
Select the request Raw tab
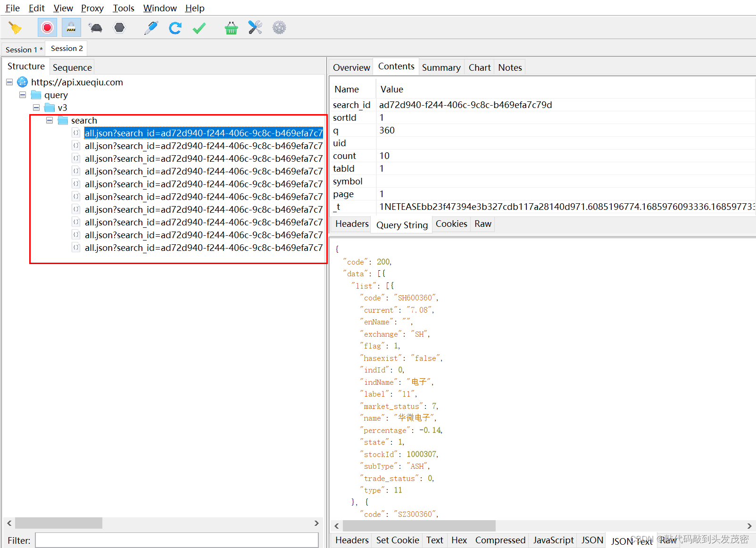tap(483, 224)
